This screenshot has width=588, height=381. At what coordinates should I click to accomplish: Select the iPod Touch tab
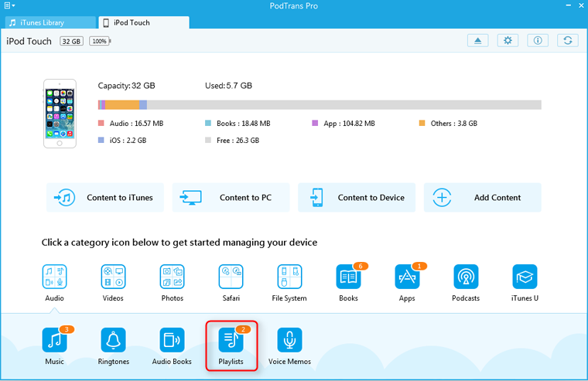click(x=144, y=22)
